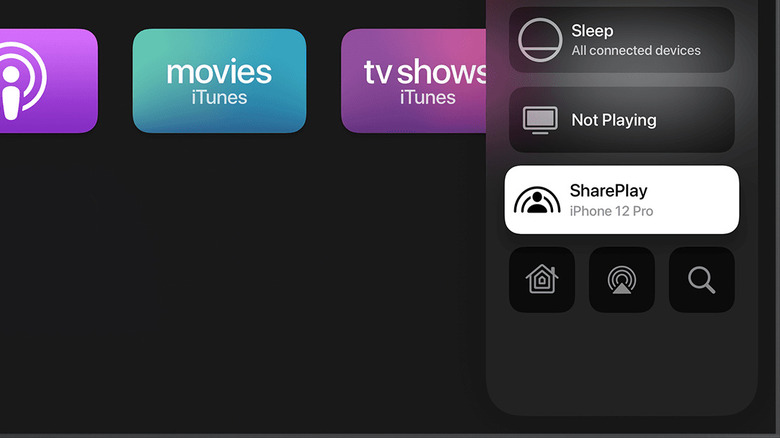Open the Podcasts app tile

tap(49, 81)
